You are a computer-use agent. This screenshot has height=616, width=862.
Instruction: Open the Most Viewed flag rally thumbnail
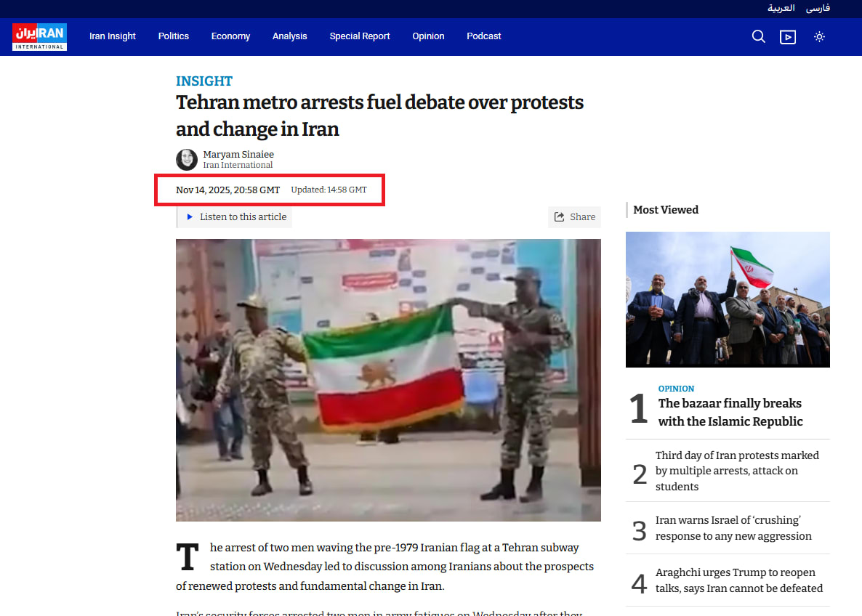point(728,299)
